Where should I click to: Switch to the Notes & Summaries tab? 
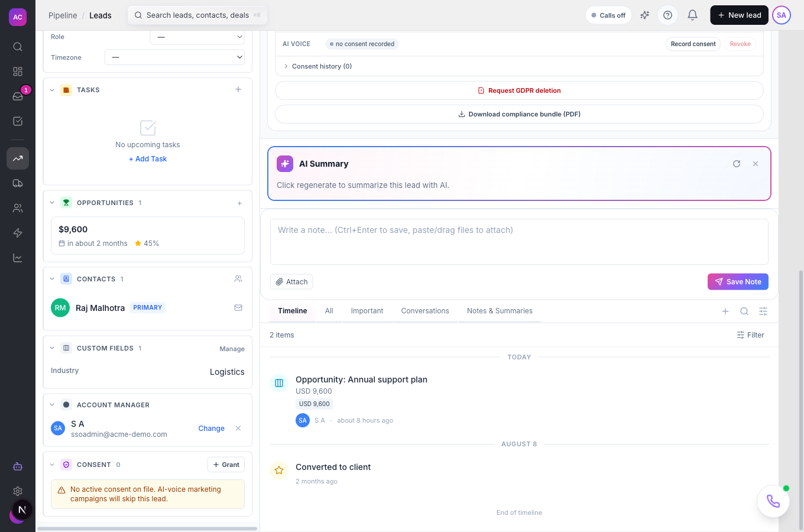[x=500, y=311]
